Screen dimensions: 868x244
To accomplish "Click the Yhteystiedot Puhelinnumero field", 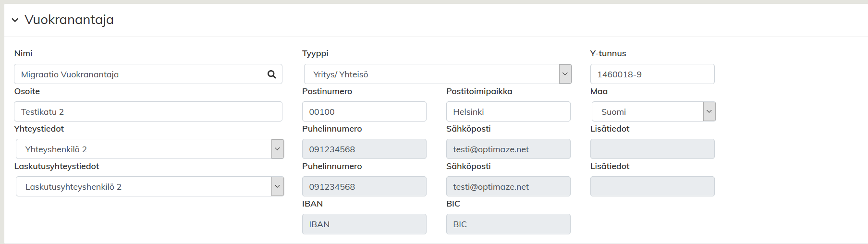I will [364, 149].
